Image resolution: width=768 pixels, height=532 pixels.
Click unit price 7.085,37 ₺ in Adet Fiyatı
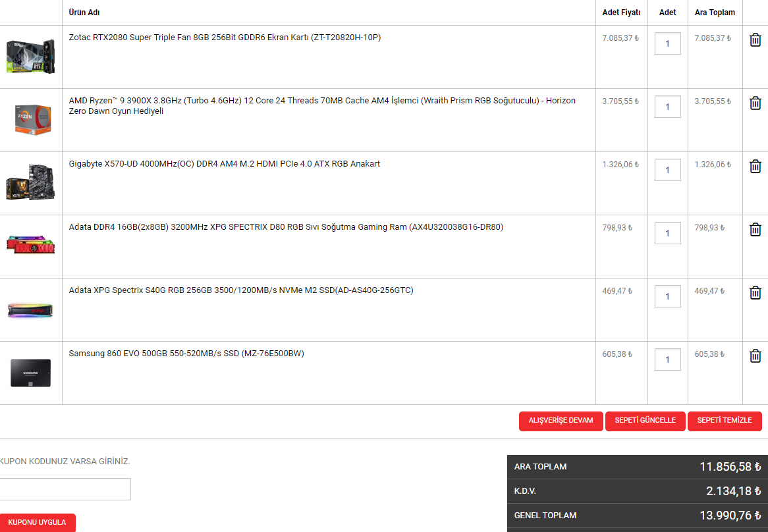[620, 38]
